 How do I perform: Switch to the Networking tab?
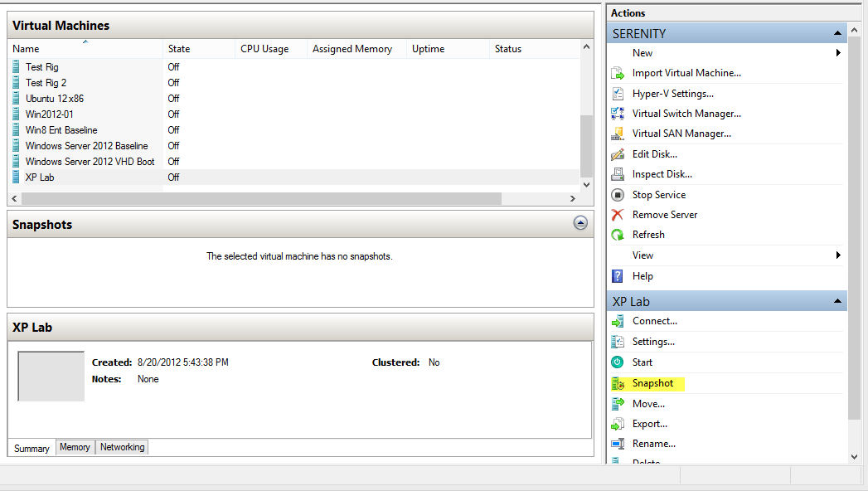[123, 447]
